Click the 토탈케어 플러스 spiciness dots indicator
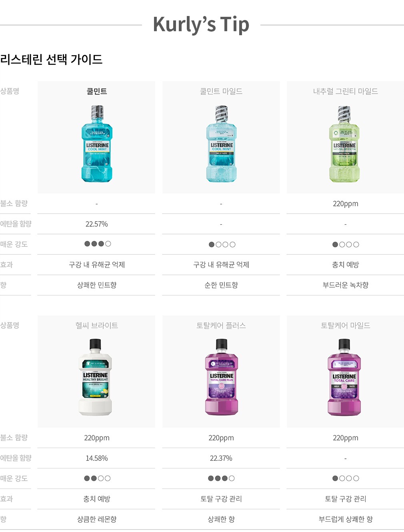This screenshot has height=532, width=404. 221,478
